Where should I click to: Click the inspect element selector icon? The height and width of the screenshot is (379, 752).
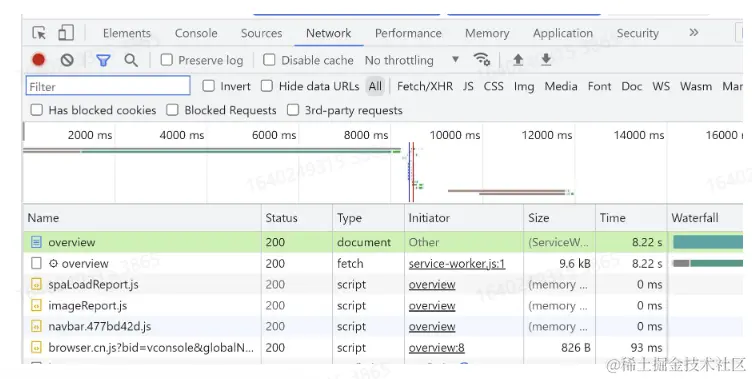pos(39,33)
